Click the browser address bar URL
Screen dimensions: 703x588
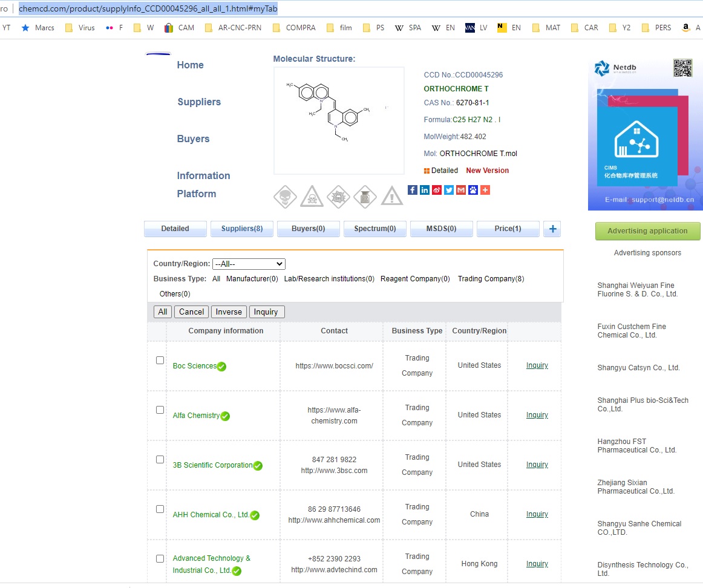tap(148, 8)
